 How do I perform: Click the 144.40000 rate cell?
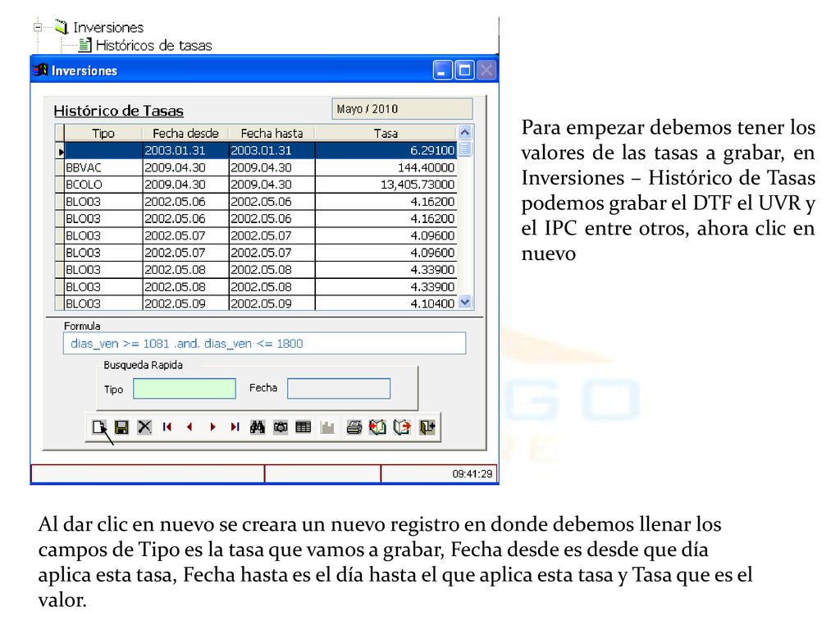tap(386, 167)
